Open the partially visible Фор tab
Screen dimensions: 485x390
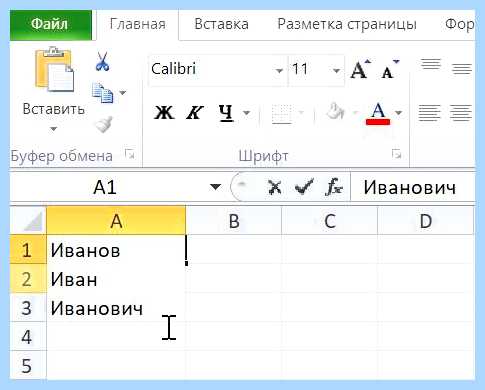[459, 24]
